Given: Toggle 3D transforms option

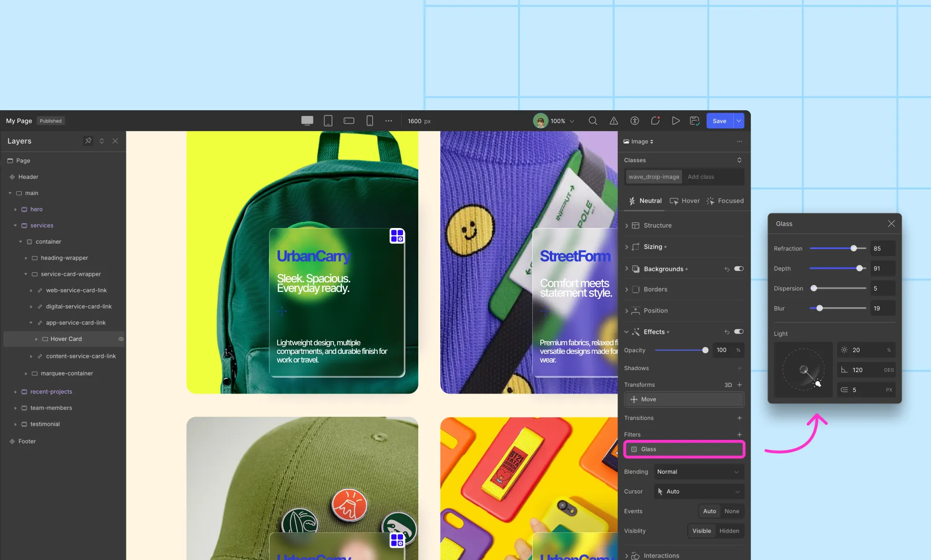Looking at the screenshot, I should tap(728, 385).
